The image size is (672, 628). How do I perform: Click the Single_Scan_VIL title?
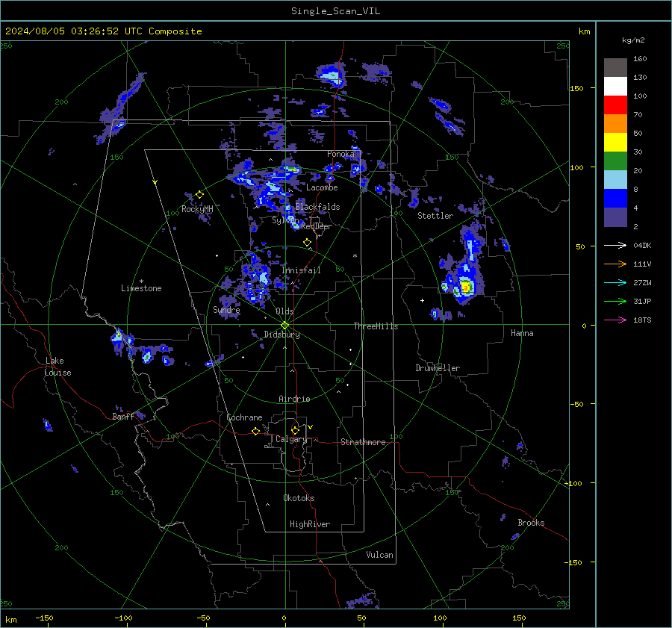click(x=335, y=10)
